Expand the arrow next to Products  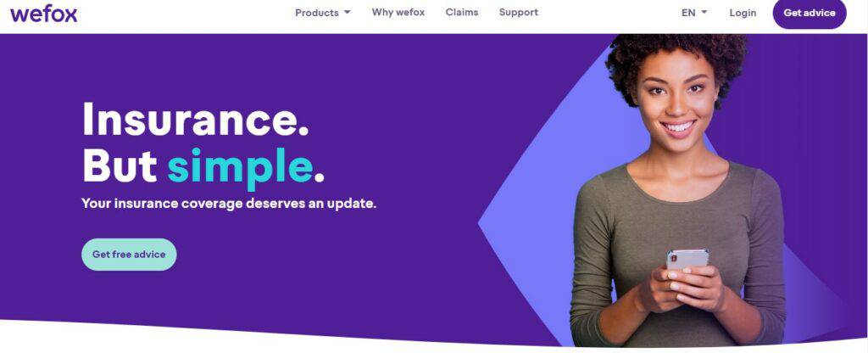(x=347, y=12)
